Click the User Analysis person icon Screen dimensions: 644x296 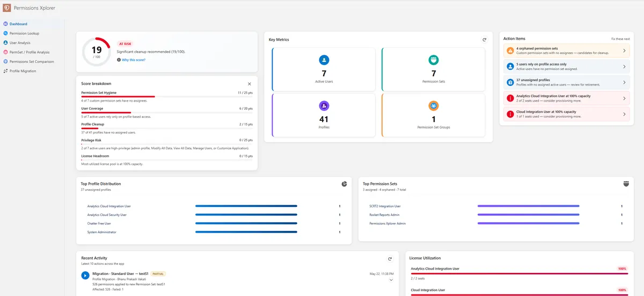tap(5, 42)
